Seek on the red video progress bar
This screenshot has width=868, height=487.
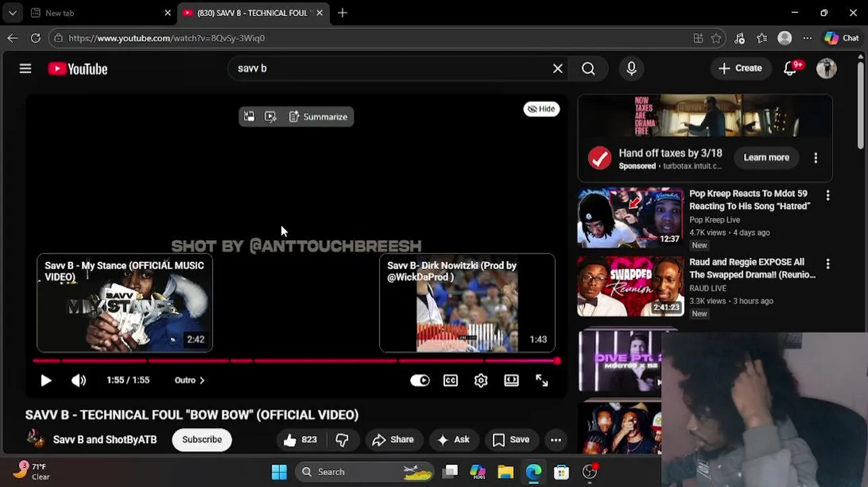[296, 361]
